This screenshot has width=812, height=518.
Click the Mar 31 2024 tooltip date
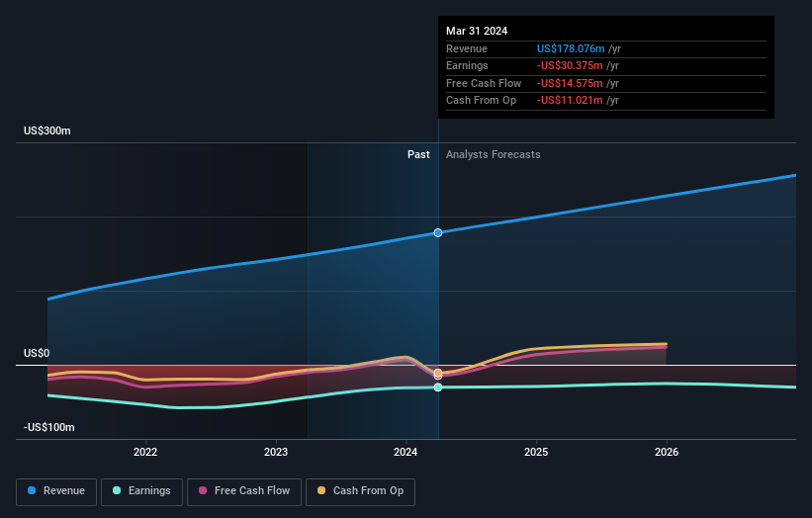tap(477, 31)
